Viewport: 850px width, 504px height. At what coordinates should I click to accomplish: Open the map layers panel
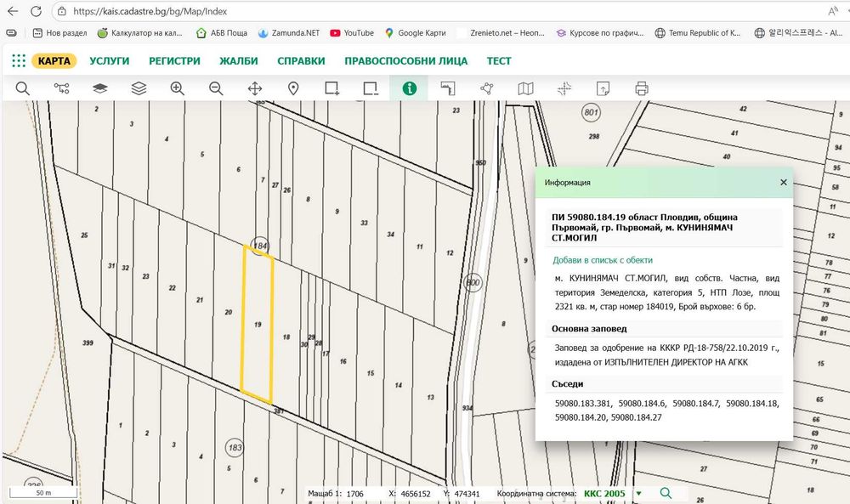click(100, 88)
